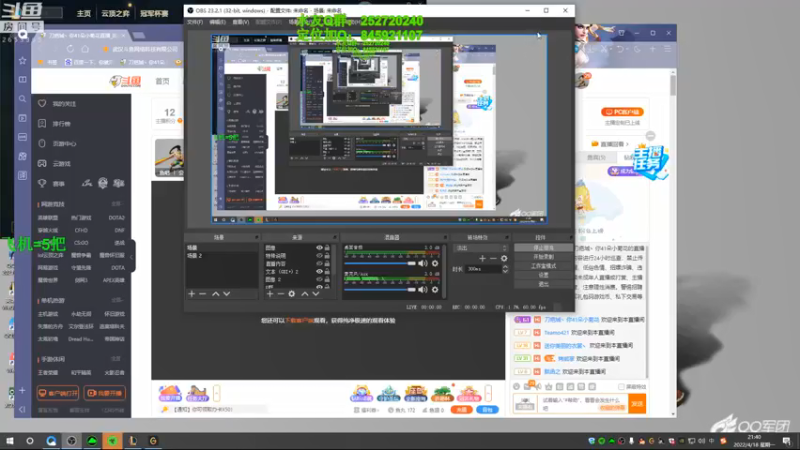Click the browser sidebar video play icon
Image resolution: width=800 pixels, height=450 pixels.
pos(22,118)
